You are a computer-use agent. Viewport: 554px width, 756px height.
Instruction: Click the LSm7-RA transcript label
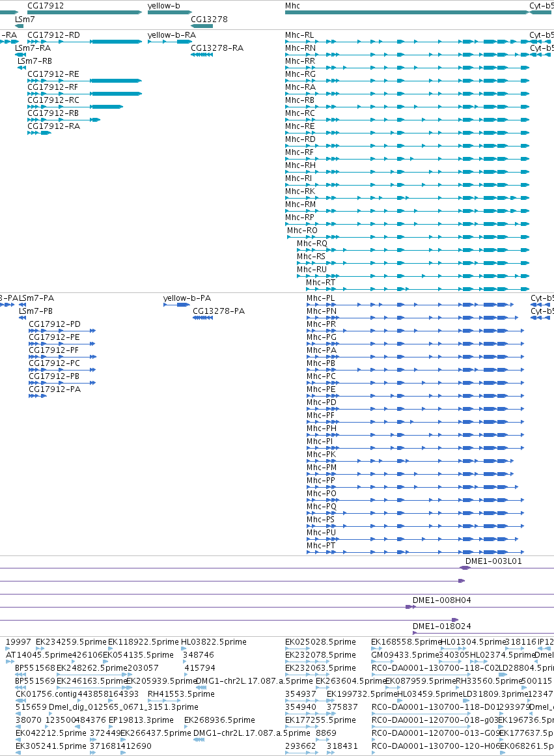click(33, 48)
